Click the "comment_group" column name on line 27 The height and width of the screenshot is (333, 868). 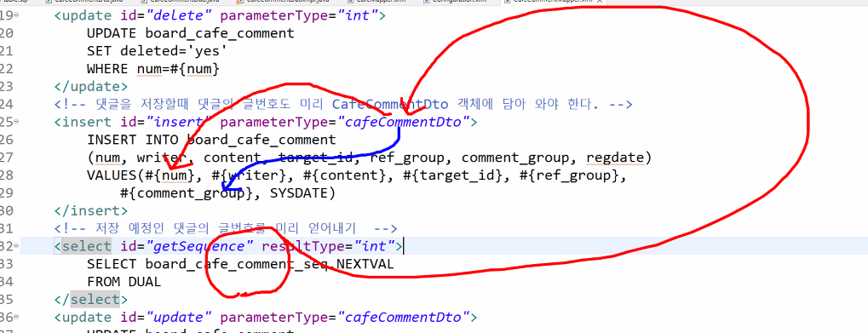(514, 158)
